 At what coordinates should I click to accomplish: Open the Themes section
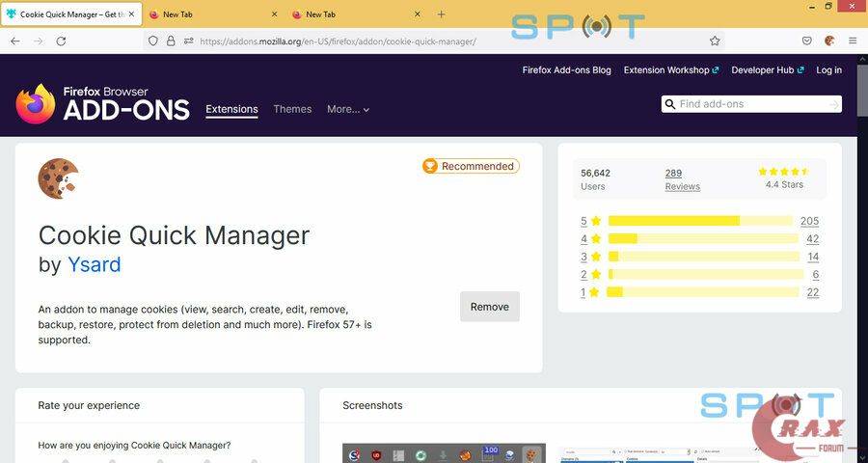coord(292,109)
